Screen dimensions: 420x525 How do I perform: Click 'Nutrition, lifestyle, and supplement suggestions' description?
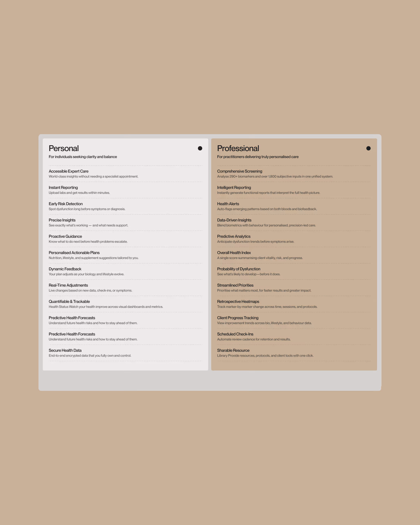coord(94,258)
